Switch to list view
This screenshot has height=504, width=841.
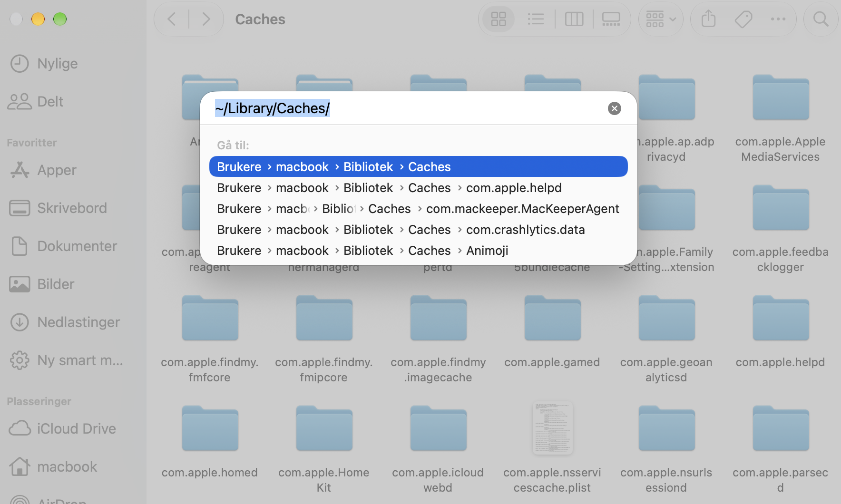536,19
